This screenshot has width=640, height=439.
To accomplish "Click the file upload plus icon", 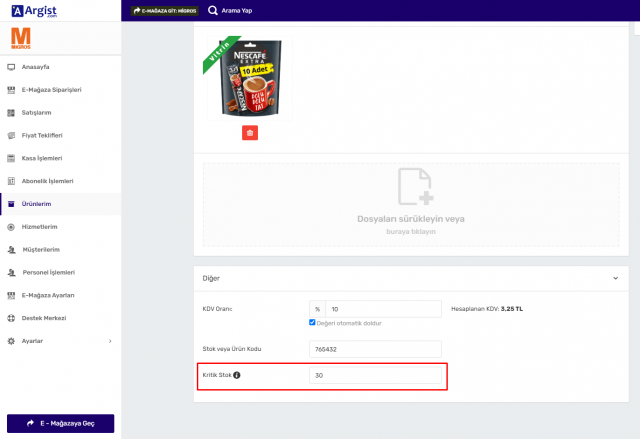I will point(414,187).
